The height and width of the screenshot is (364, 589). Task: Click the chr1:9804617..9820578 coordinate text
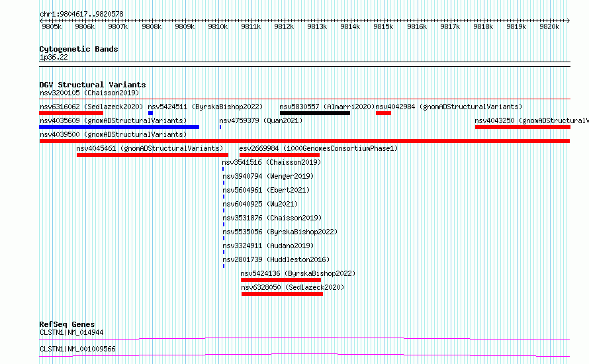coord(81,14)
